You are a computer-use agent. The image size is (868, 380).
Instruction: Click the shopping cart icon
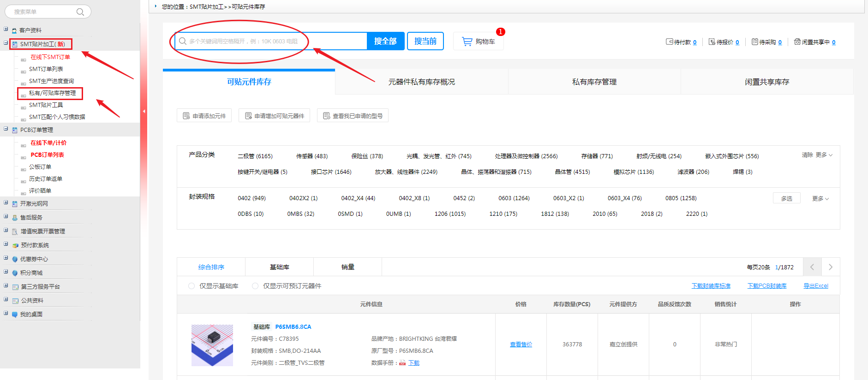point(467,42)
